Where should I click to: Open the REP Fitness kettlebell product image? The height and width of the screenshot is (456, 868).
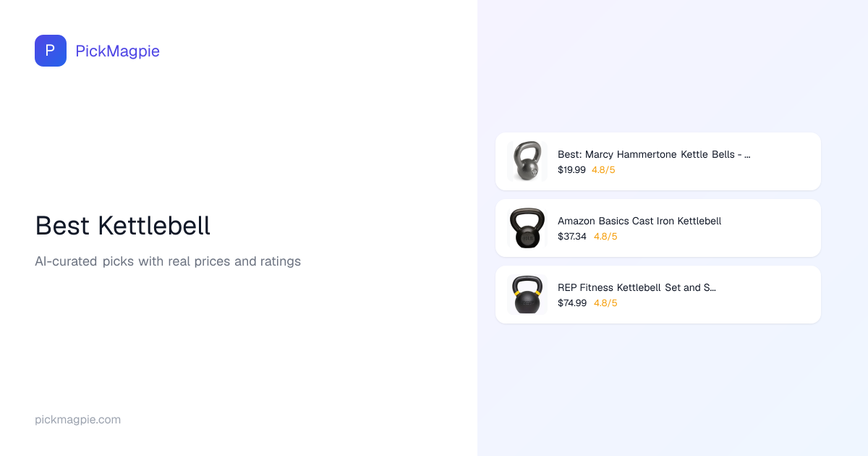[x=527, y=295]
